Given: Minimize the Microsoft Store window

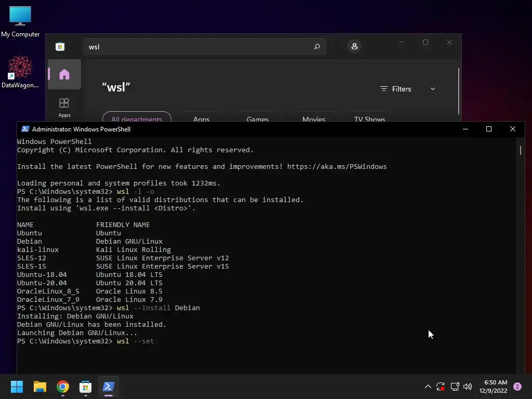Looking at the screenshot, I should pos(402,42).
